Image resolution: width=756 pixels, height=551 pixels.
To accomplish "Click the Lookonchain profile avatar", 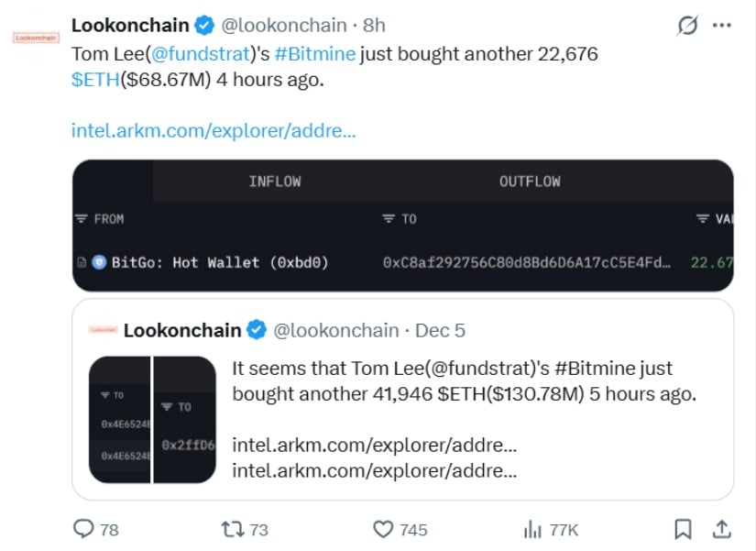I will (35, 38).
